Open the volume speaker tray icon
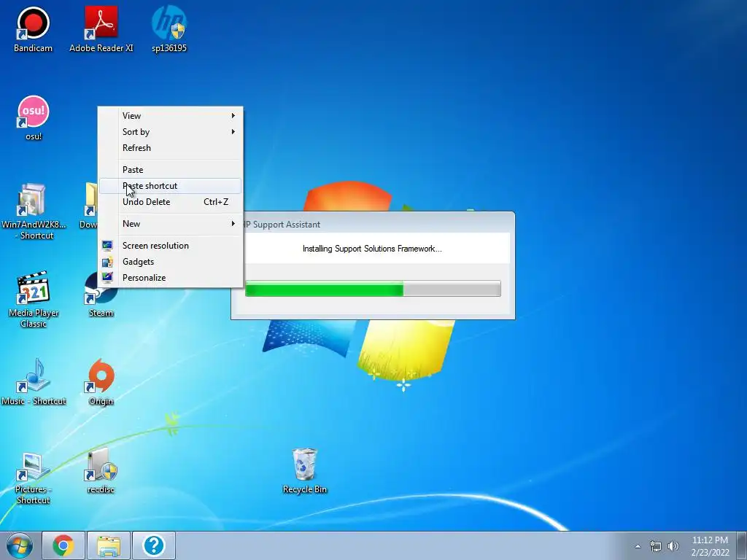Viewport: 747px width, 560px height. coord(673,546)
